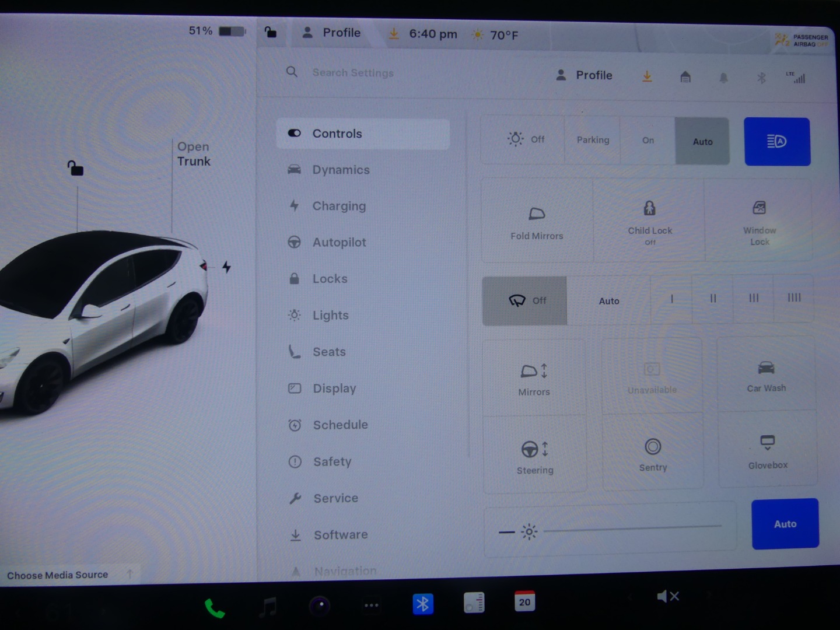Tap the unlock padlock above the car
Screen dimensions: 840x630
(x=75, y=169)
